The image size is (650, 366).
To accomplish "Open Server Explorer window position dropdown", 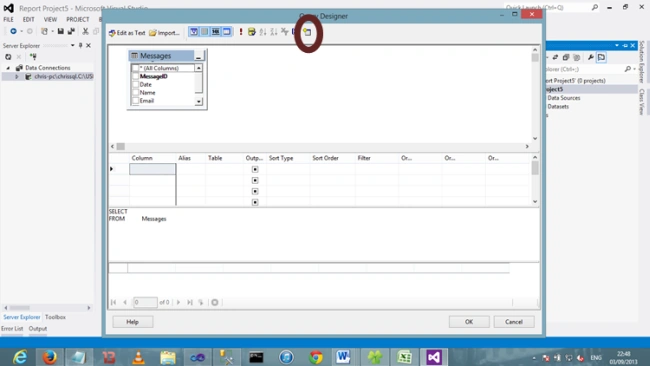I will (73, 45).
